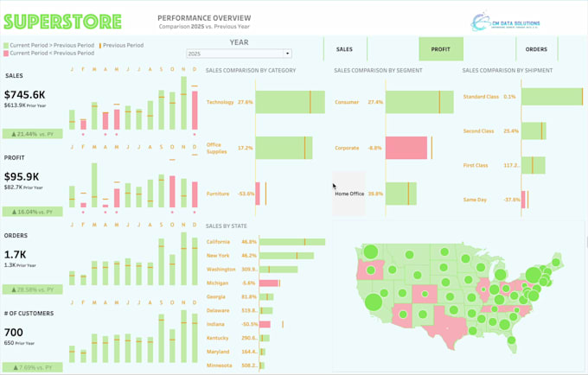
Task: Click the November bar in Customers chart
Action: coord(183,336)
